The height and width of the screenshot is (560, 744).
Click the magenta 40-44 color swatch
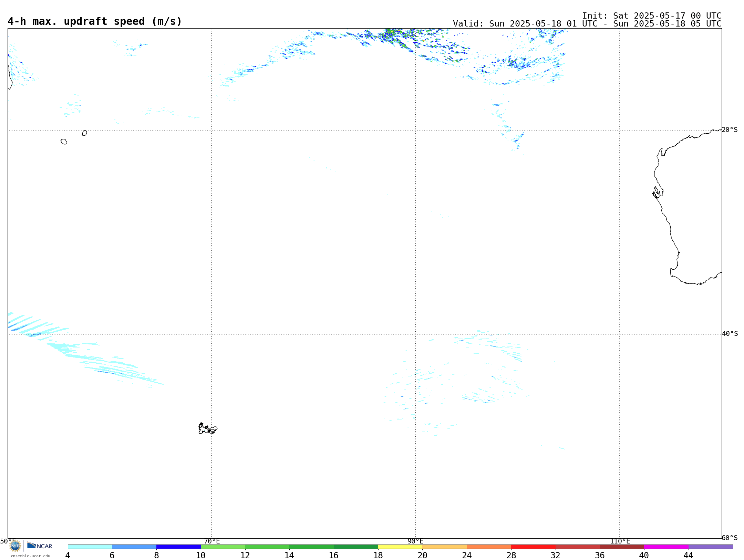(x=666, y=547)
